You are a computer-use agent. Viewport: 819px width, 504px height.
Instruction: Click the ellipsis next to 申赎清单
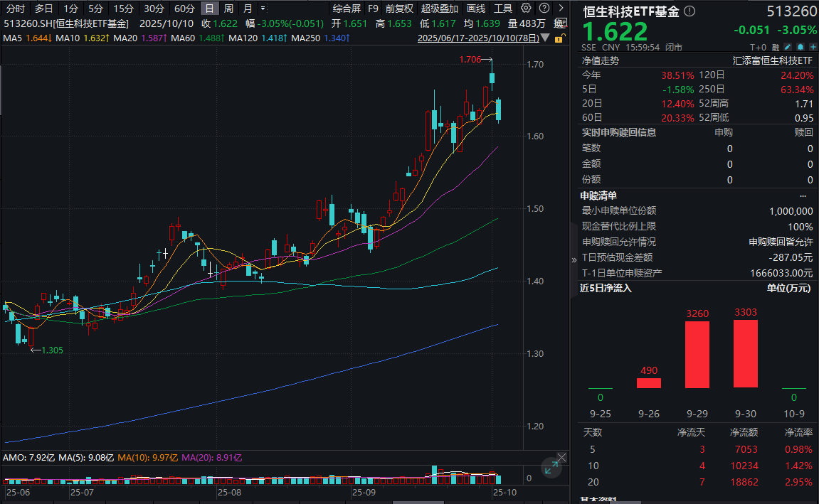[x=803, y=195]
